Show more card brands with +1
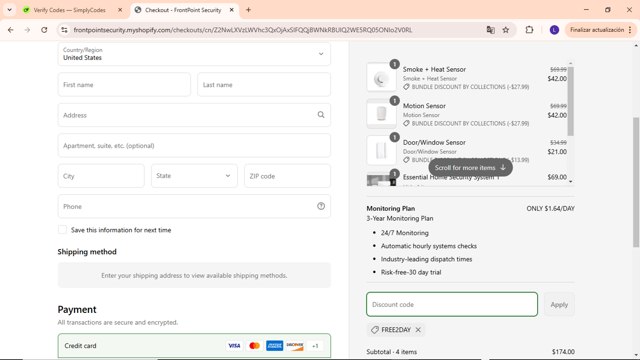 click(x=315, y=346)
